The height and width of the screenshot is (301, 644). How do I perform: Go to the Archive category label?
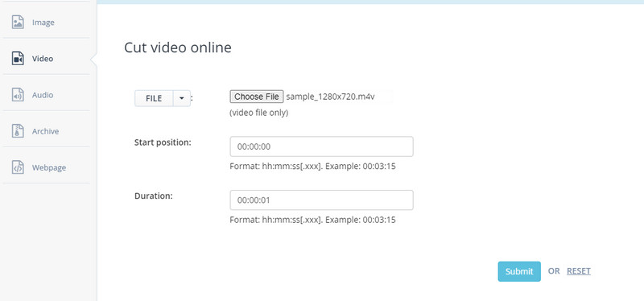46,131
